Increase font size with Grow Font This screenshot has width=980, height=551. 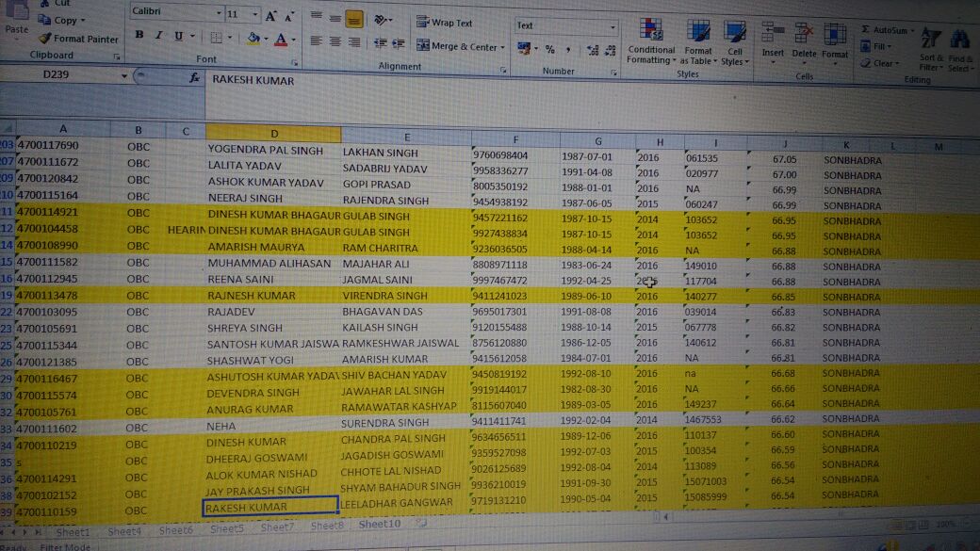[x=270, y=16]
